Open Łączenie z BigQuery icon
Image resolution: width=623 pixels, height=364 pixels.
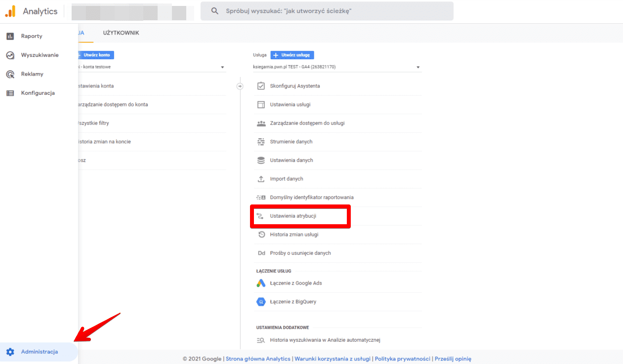261,302
